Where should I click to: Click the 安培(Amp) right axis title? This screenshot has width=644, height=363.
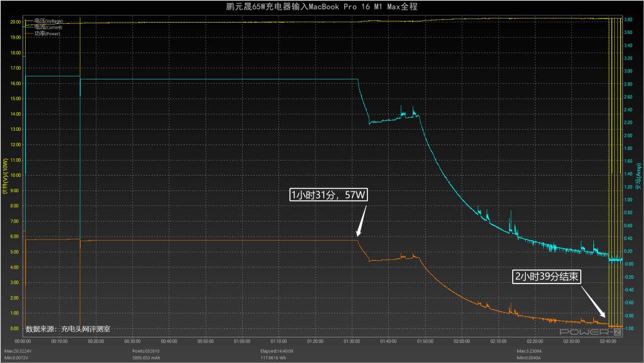(x=638, y=176)
